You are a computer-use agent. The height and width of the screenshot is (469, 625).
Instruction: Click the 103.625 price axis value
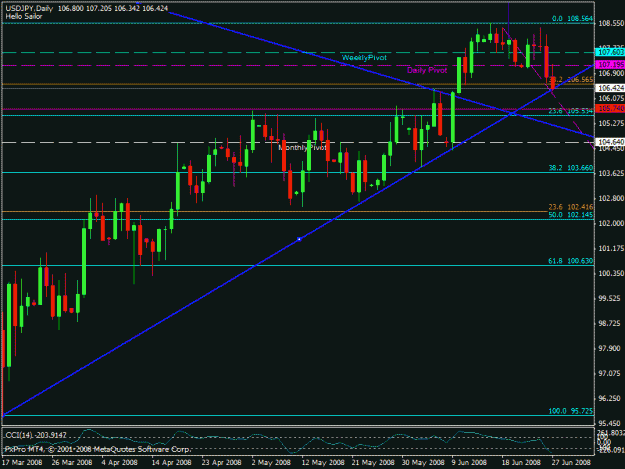point(611,173)
